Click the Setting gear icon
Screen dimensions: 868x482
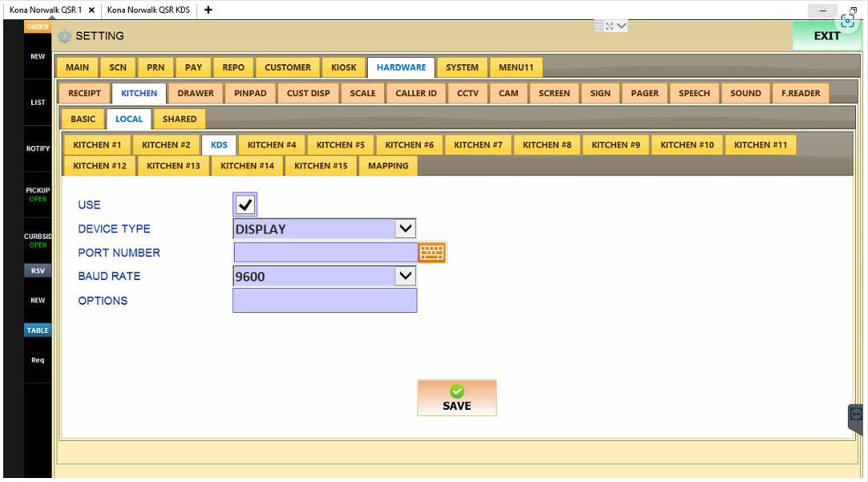65,36
